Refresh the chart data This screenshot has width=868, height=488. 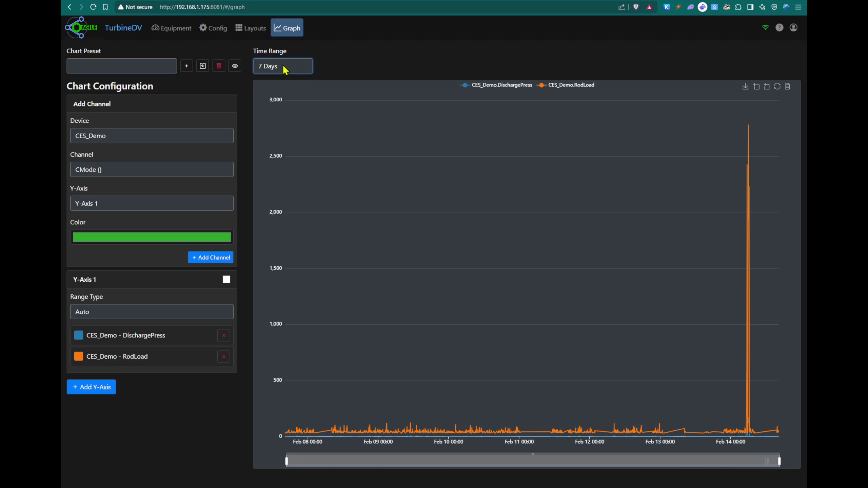tap(776, 86)
